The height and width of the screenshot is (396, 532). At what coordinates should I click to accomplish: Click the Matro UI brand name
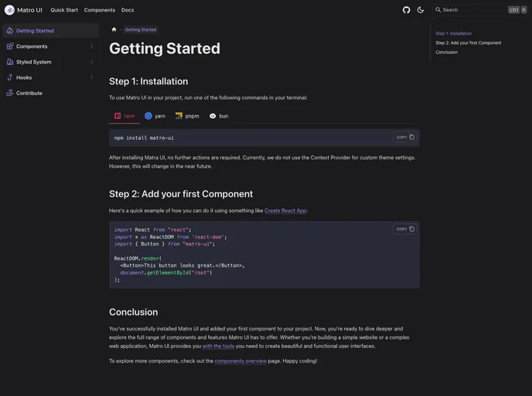30,10
